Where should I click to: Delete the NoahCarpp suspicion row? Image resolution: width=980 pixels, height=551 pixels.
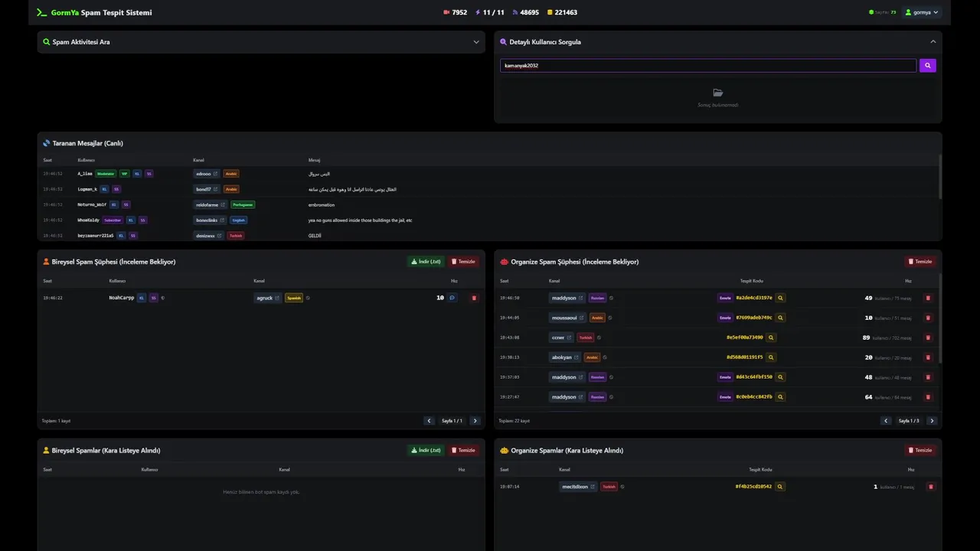click(474, 298)
